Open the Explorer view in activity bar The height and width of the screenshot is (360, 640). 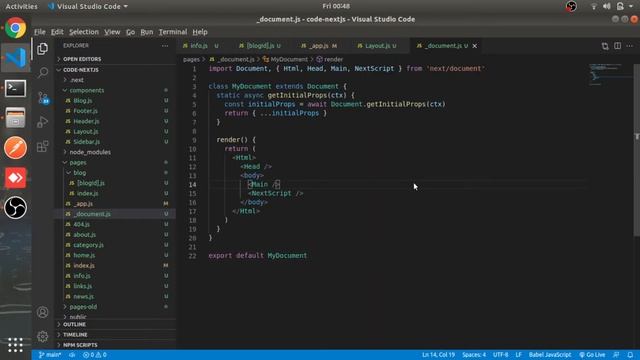click(x=42, y=49)
